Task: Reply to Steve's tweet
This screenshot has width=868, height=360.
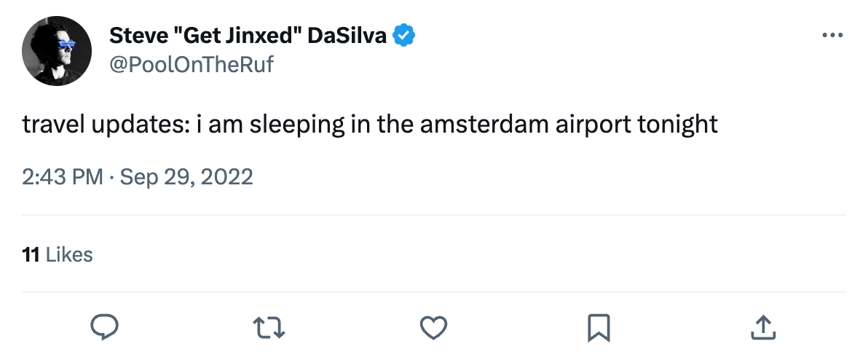Action: 104,327
